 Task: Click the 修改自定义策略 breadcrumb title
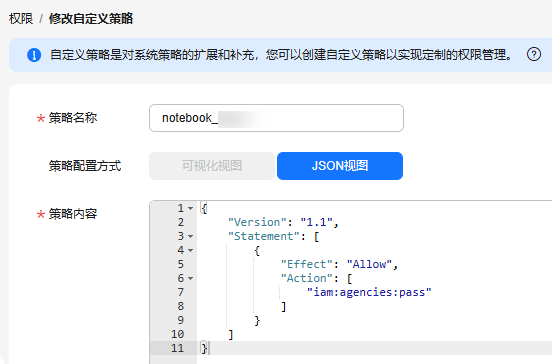pos(91,19)
